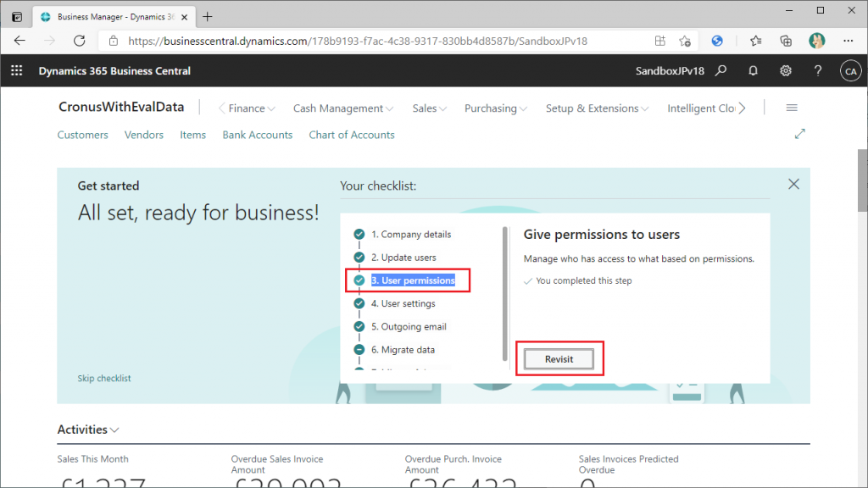Click the page vertical scrollbar

click(x=862, y=180)
